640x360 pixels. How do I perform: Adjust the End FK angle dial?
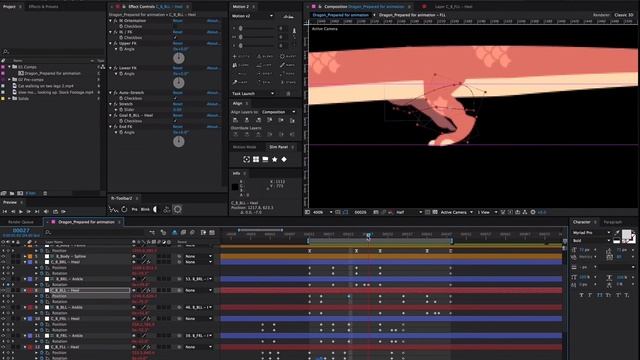point(179,141)
